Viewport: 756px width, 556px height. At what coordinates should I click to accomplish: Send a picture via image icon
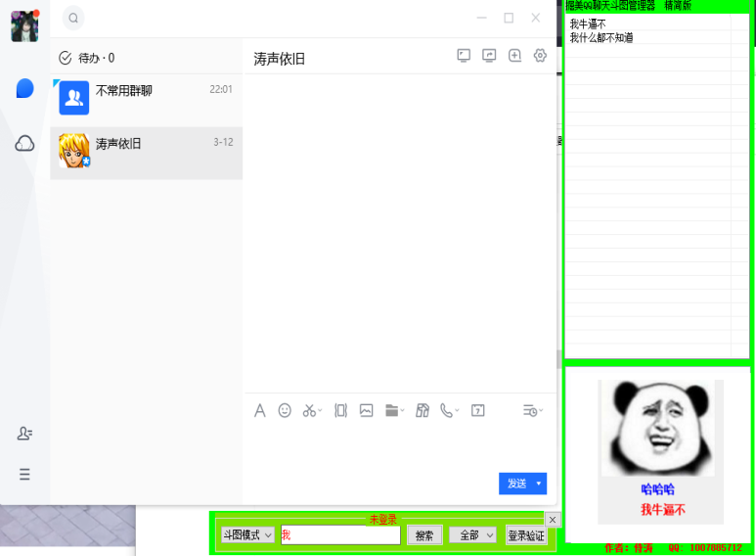[x=367, y=411]
